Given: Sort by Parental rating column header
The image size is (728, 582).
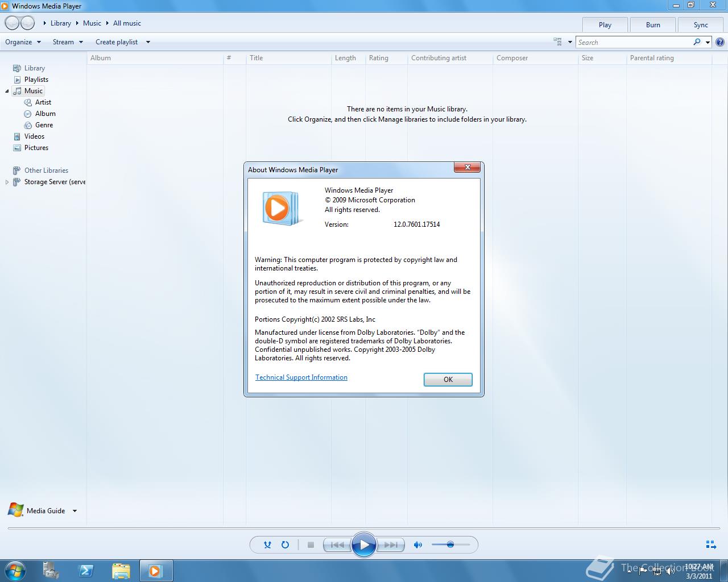Looking at the screenshot, I should [x=669, y=58].
